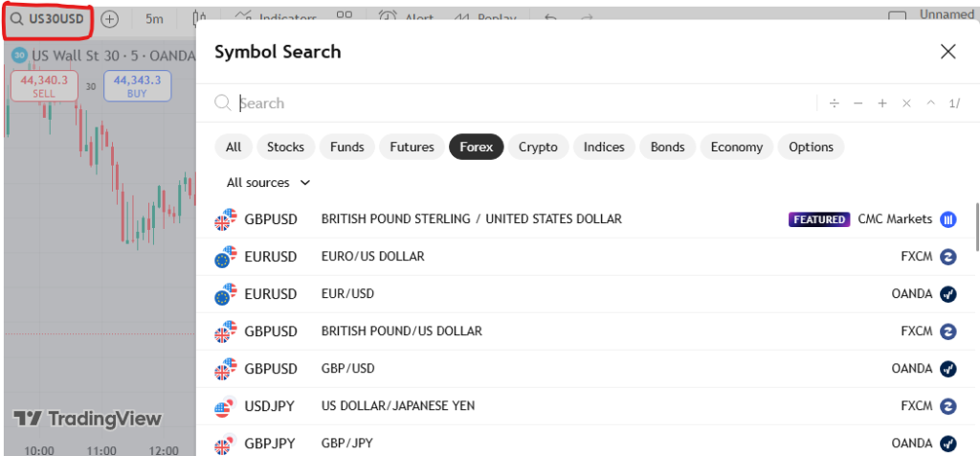Select the Forex category filter

click(x=477, y=147)
